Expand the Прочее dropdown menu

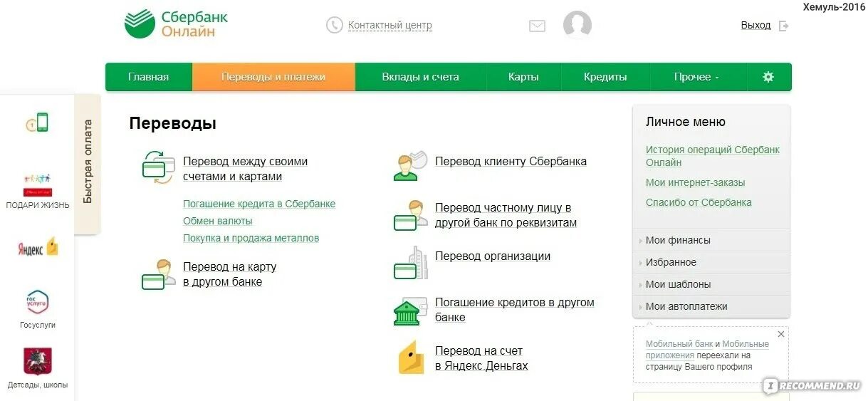click(697, 77)
